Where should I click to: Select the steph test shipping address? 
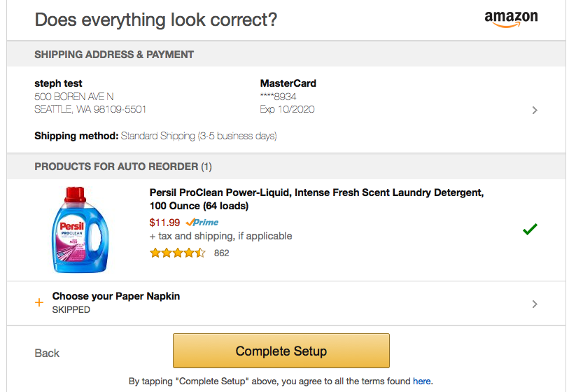[x=90, y=97]
